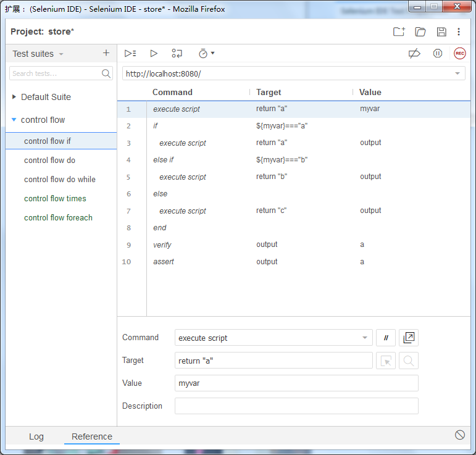
Task: Select row 3 execute script return "a"
Action: 294,143
